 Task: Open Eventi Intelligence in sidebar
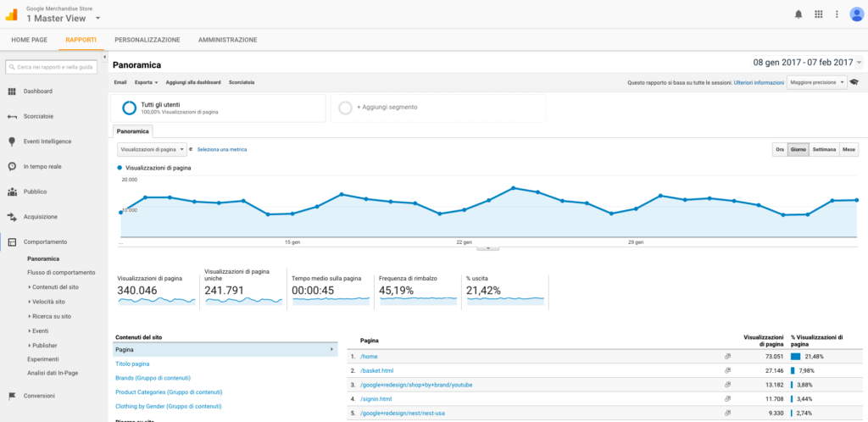47,142
